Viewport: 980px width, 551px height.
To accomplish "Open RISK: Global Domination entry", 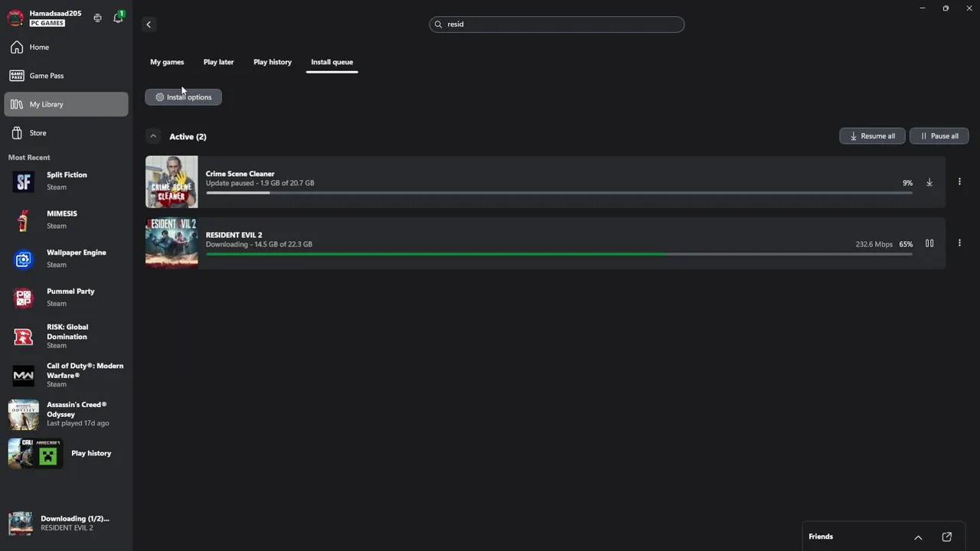I will [66, 337].
